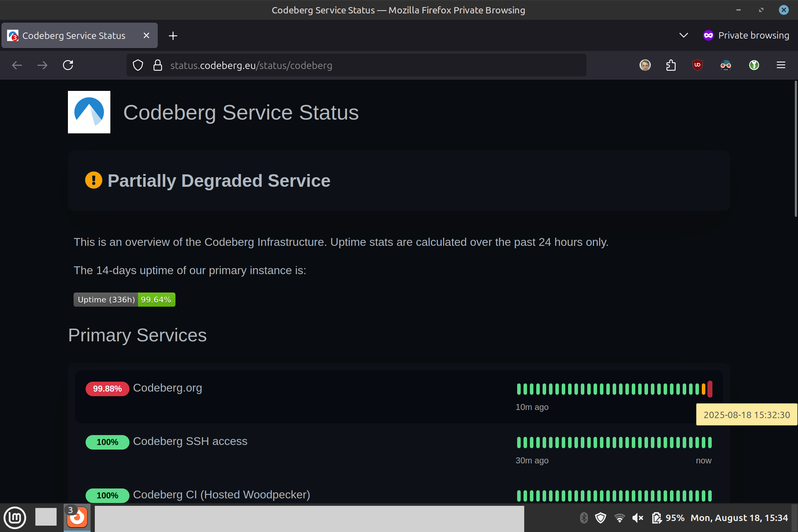The image size is (798, 532).
Task: Click the red heartbeat bar for Codeberg.org
Action: (710, 389)
